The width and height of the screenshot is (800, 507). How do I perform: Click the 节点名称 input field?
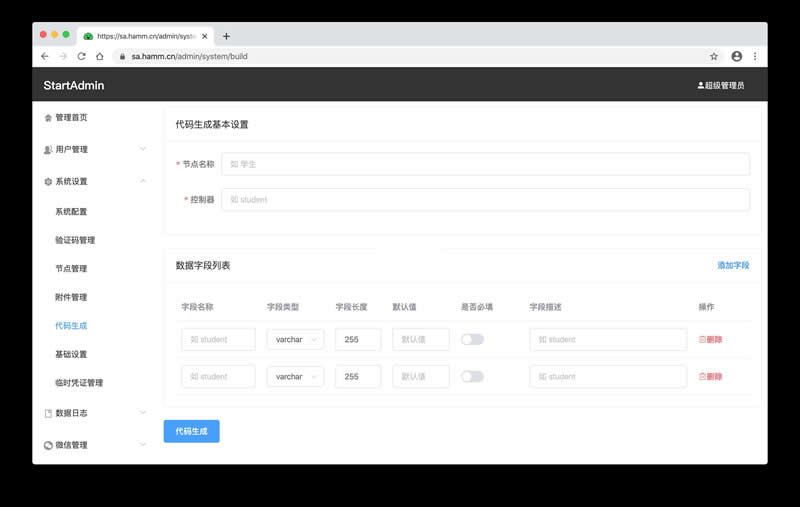485,164
